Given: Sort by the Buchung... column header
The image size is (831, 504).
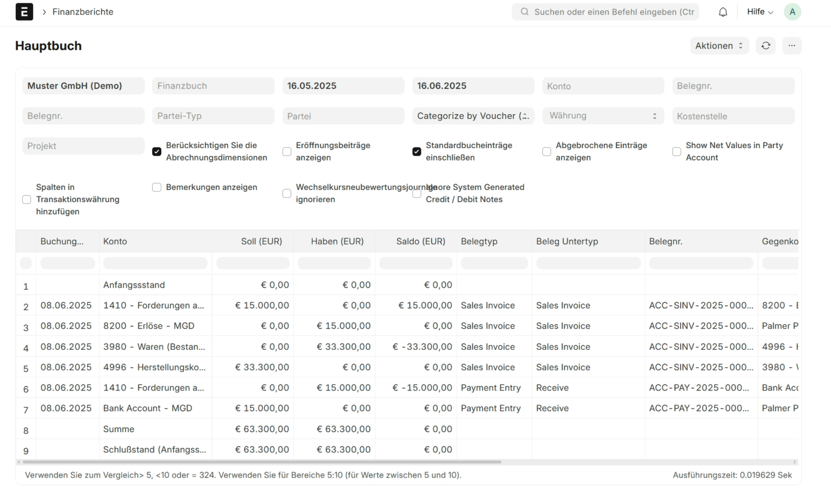Looking at the screenshot, I should 67,242.
